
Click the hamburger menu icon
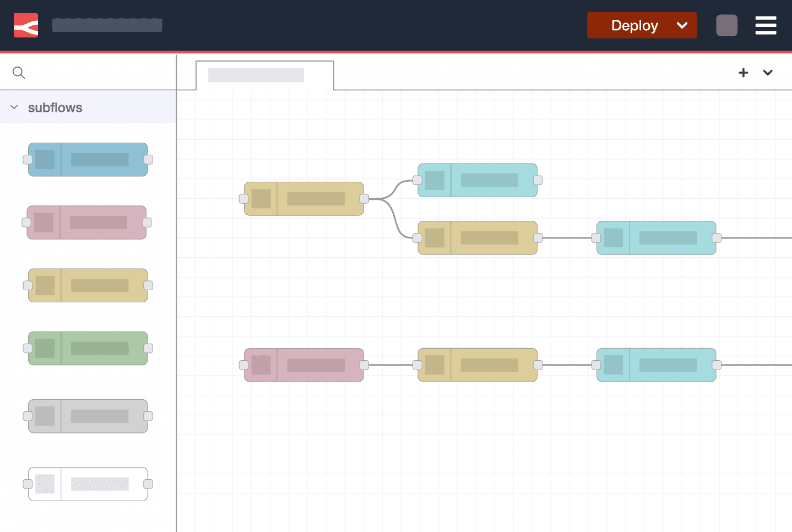click(766, 25)
